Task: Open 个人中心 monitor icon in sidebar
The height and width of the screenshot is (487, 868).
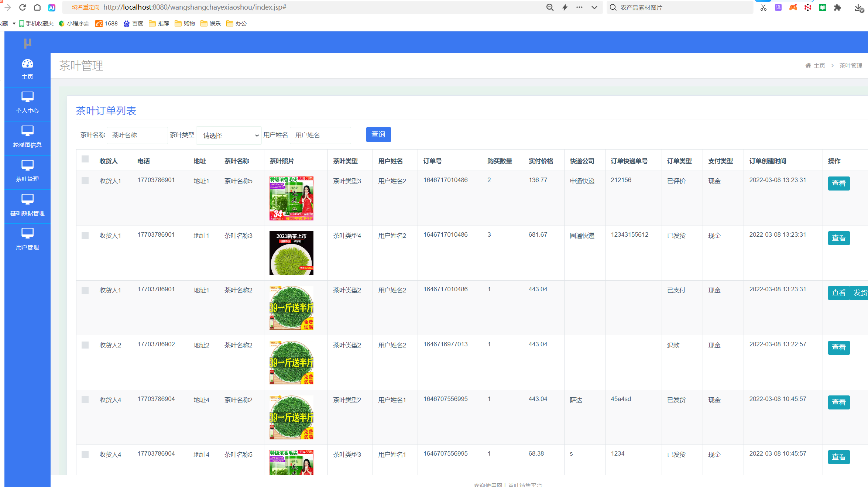Action: [x=27, y=97]
